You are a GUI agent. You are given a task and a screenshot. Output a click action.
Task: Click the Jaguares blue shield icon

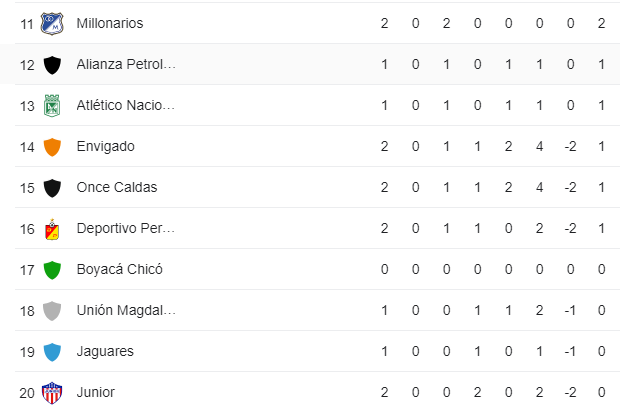[x=52, y=352]
